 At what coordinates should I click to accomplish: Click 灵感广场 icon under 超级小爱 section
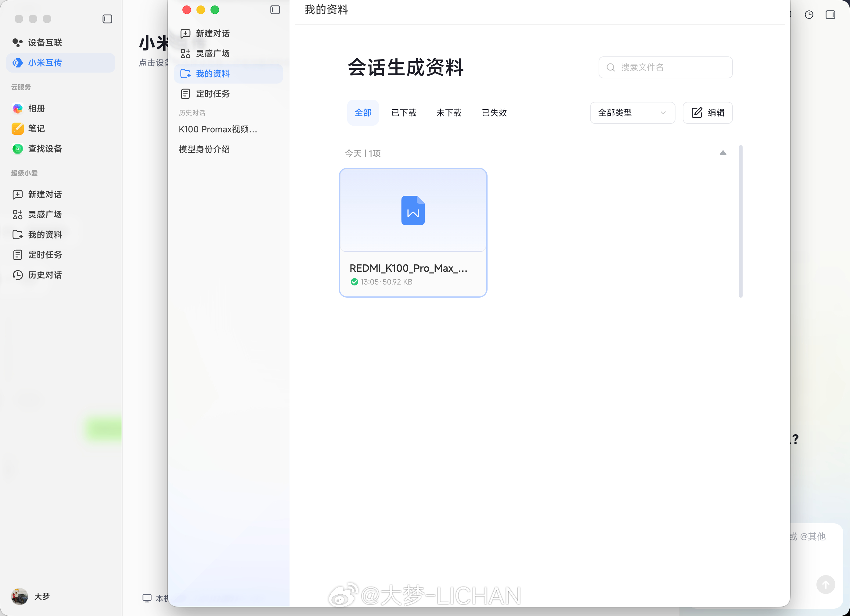(18, 215)
